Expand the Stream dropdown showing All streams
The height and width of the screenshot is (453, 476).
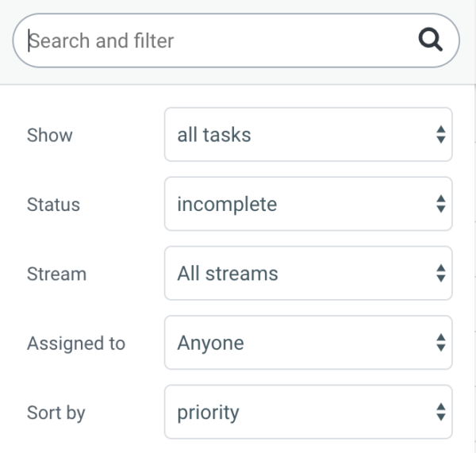(308, 273)
